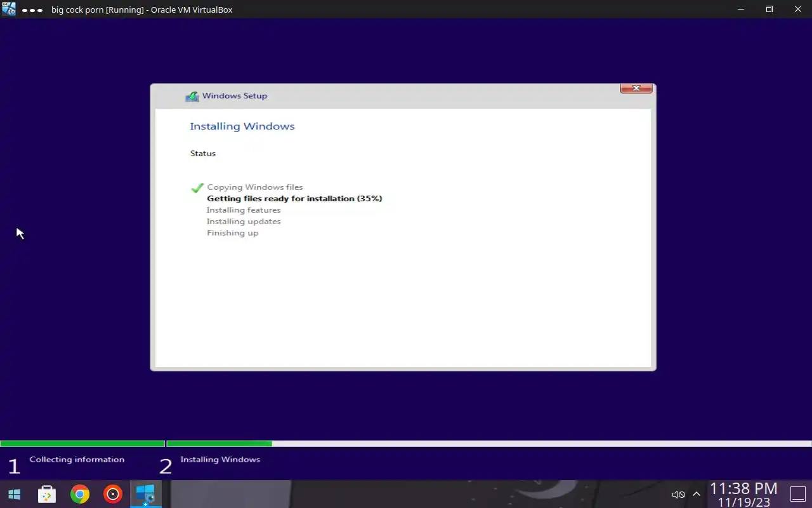Screen dimensions: 812x508
Task: Click the 'Status' label
Action: click(x=203, y=154)
